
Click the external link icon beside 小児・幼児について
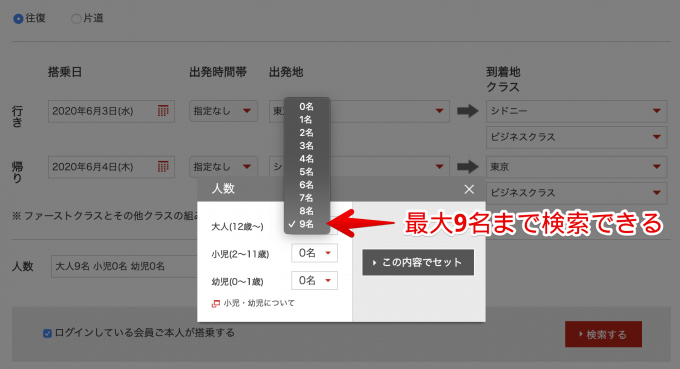point(216,304)
